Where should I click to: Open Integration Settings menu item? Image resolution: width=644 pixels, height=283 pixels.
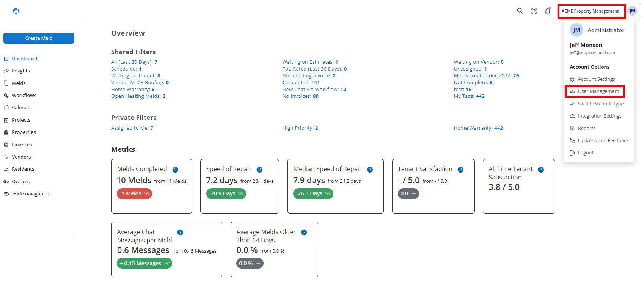(x=599, y=116)
